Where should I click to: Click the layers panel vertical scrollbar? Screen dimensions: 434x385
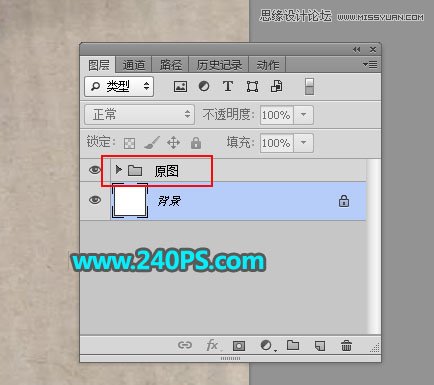pyautogui.click(x=373, y=246)
